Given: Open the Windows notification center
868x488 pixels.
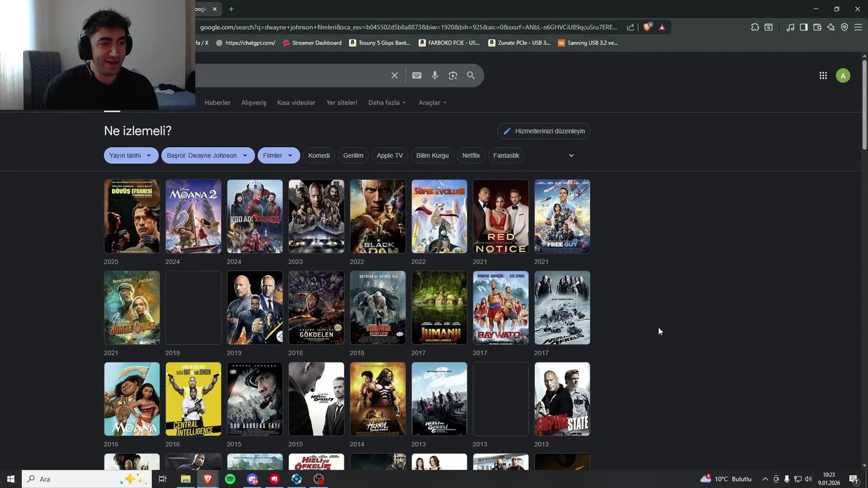Looking at the screenshot, I should tap(854, 479).
